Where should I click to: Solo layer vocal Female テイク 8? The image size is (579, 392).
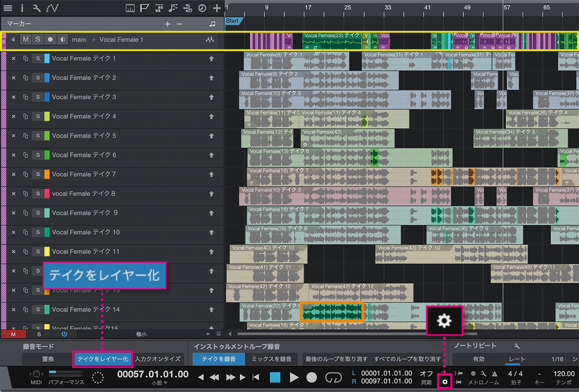tap(37, 193)
